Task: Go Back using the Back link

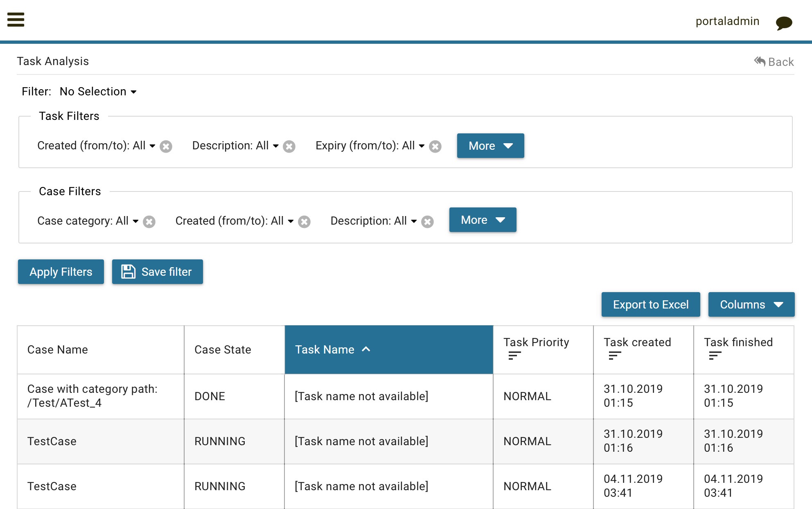Action: 774,62
